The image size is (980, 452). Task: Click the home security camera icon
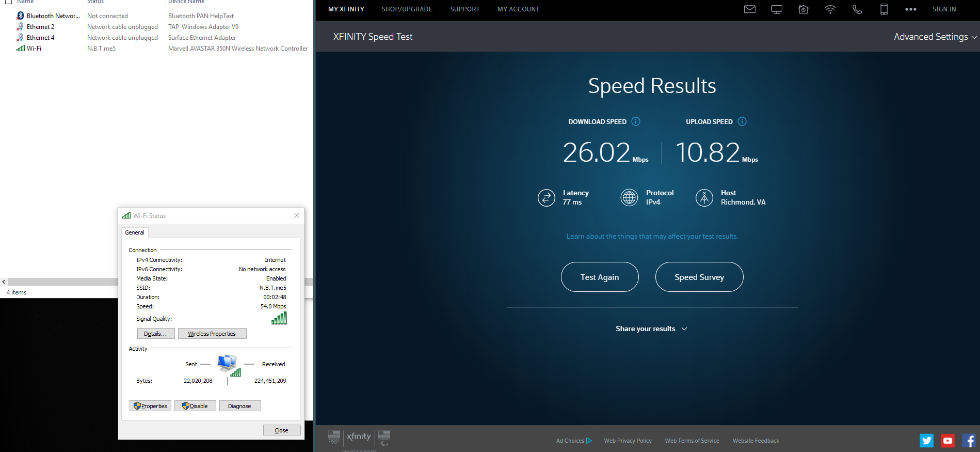pos(803,9)
